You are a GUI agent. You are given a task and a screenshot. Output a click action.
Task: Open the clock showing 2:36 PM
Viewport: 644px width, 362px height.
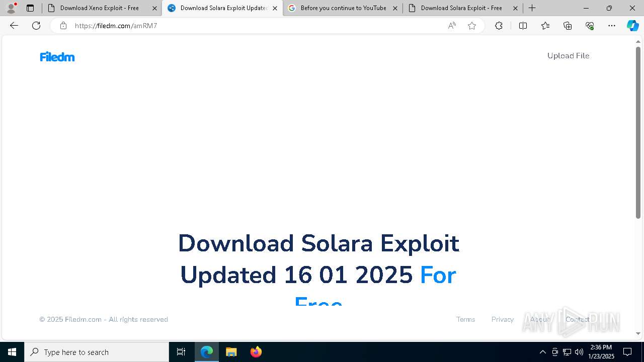point(601,352)
